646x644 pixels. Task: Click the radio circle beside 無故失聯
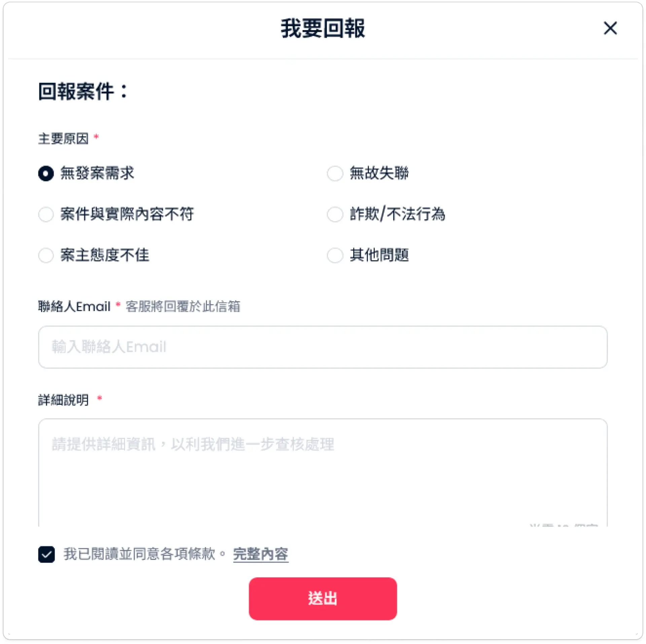pos(335,173)
